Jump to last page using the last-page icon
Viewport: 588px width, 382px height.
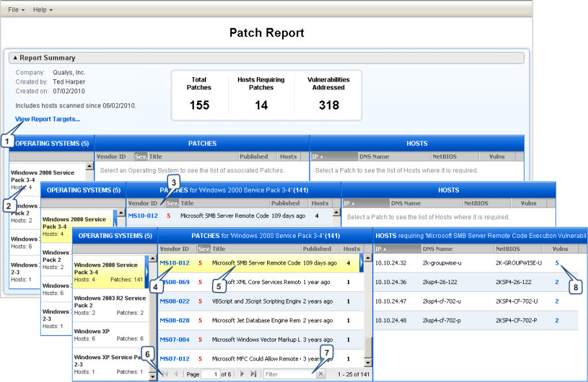(253, 374)
